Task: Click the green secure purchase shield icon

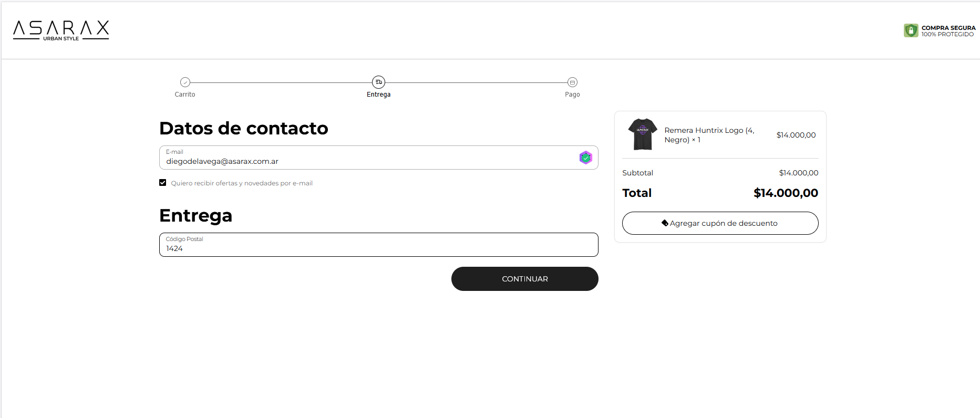Action: pos(911,30)
